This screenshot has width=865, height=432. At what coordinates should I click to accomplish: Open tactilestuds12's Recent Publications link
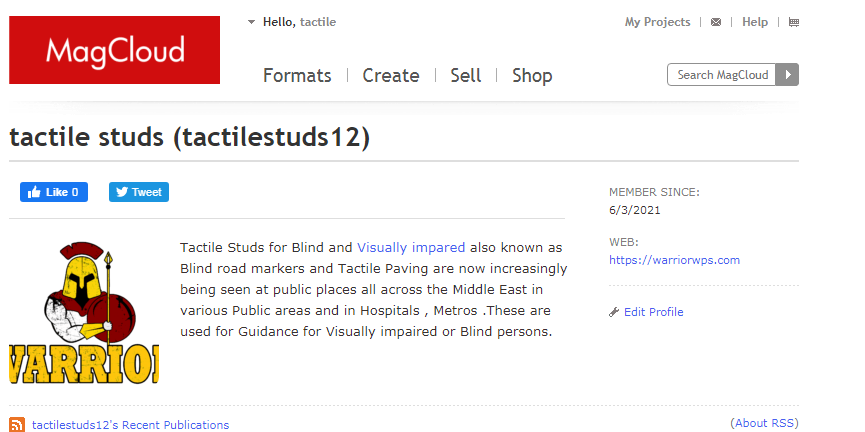click(x=130, y=425)
